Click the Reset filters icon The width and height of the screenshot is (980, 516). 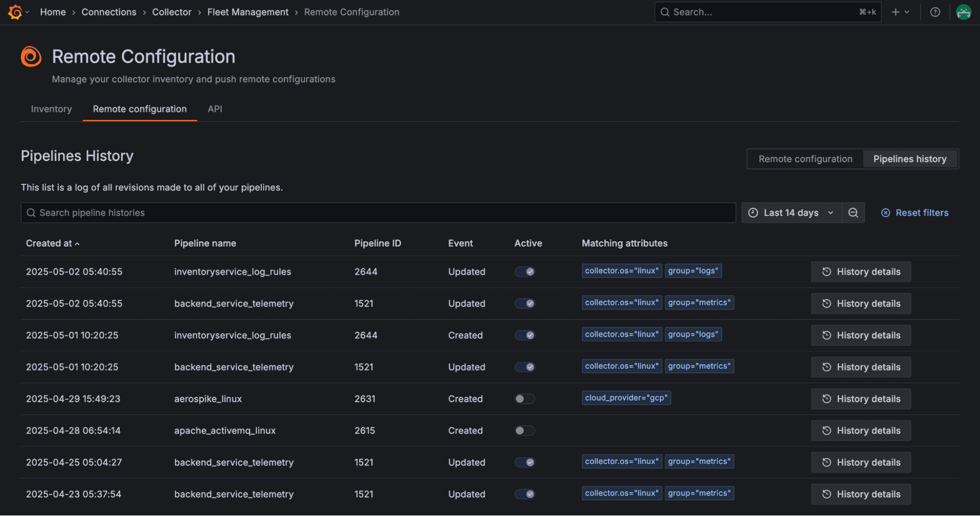click(x=886, y=212)
